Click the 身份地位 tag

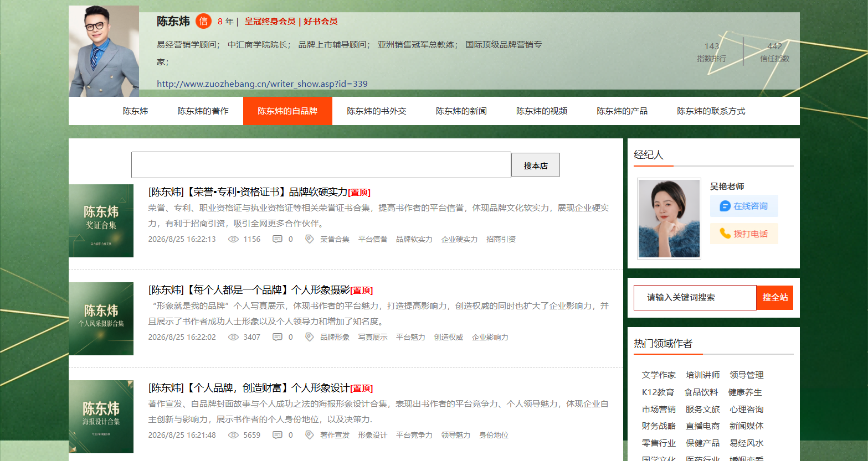494,435
